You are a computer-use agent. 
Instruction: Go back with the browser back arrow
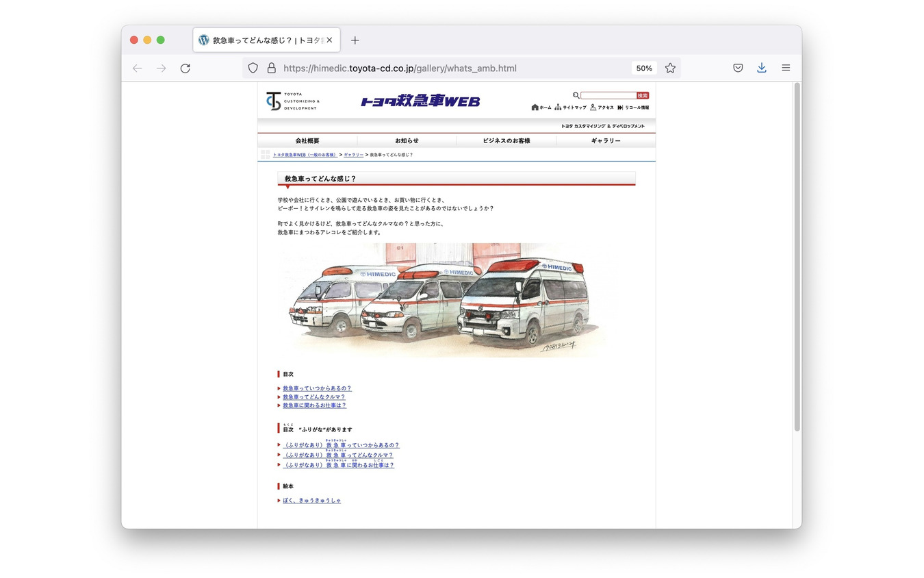pyautogui.click(x=138, y=68)
